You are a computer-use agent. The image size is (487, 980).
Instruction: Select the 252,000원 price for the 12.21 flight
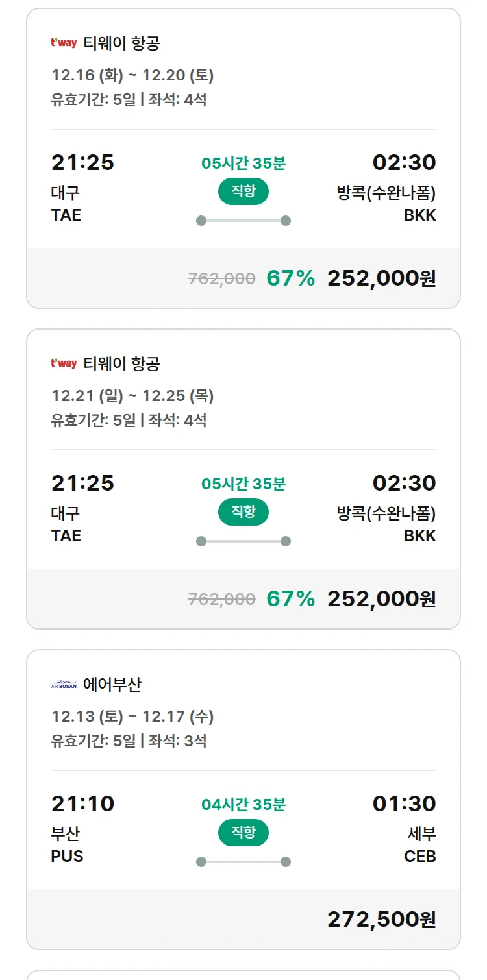point(381,598)
